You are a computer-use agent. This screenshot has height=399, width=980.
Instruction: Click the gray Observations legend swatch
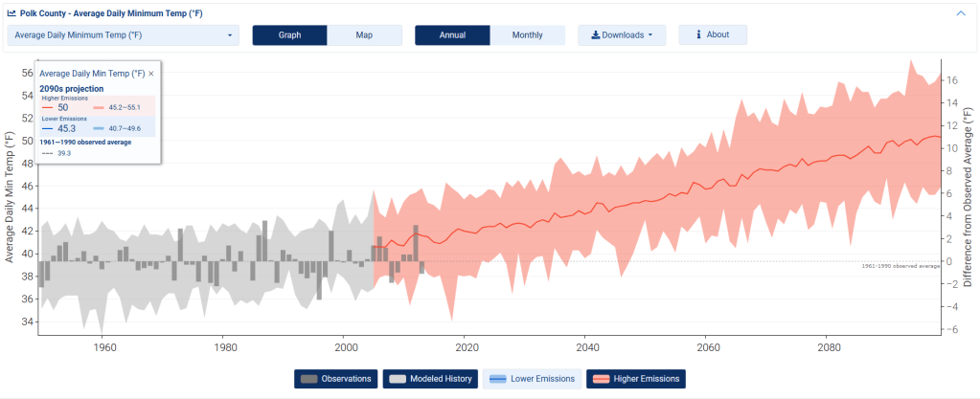pyautogui.click(x=308, y=379)
